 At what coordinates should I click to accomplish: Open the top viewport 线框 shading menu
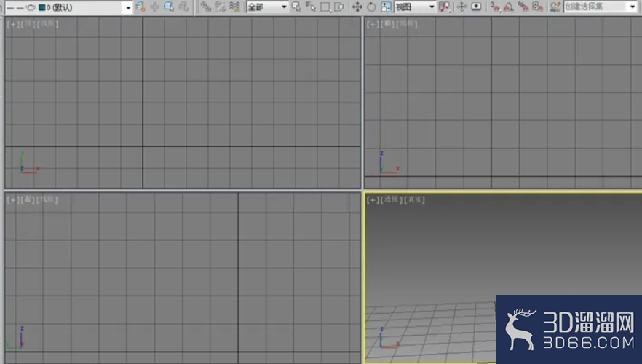pyautogui.click(x=47, y=24)
